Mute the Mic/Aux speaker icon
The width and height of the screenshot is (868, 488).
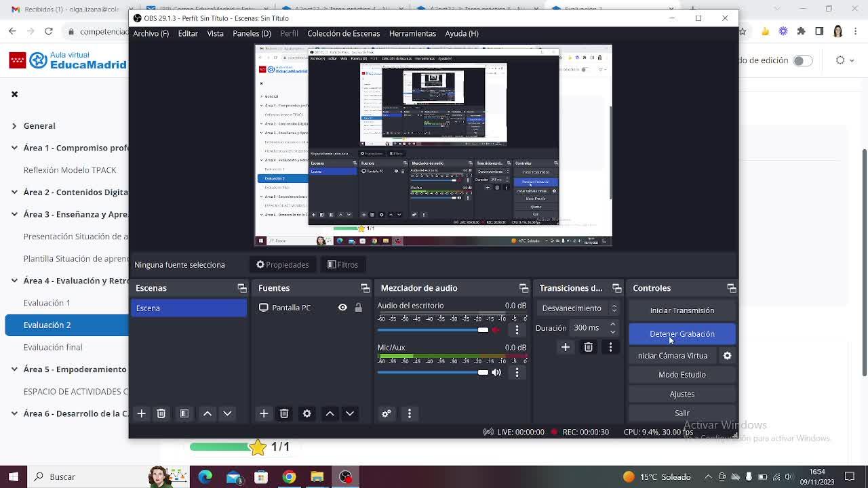pos(496,372)
